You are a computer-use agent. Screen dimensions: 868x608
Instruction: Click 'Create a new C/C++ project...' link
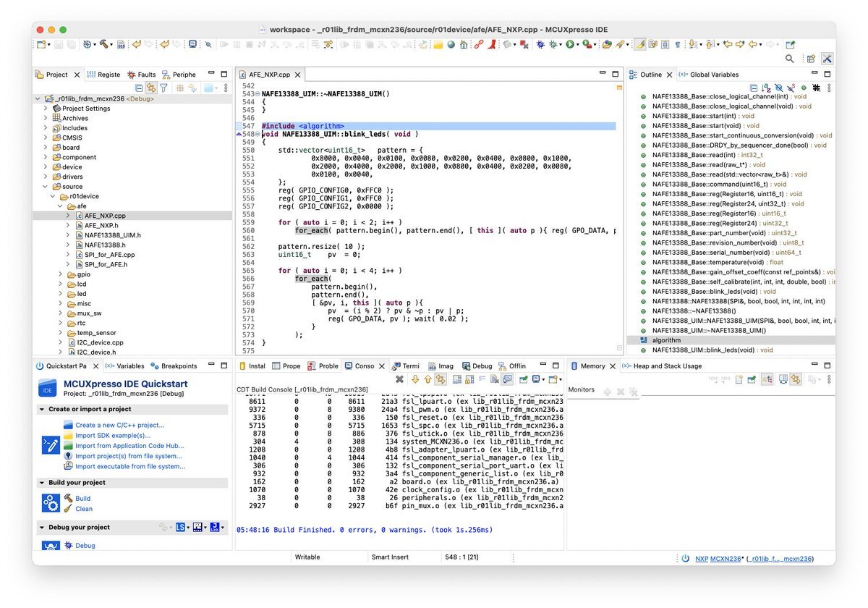click(120, 426)
